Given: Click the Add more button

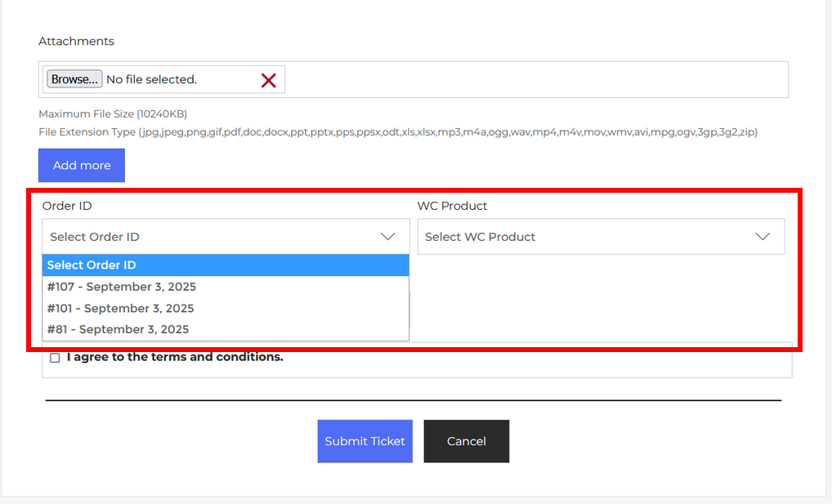Looking at the screenshot, I should [82, 165].
